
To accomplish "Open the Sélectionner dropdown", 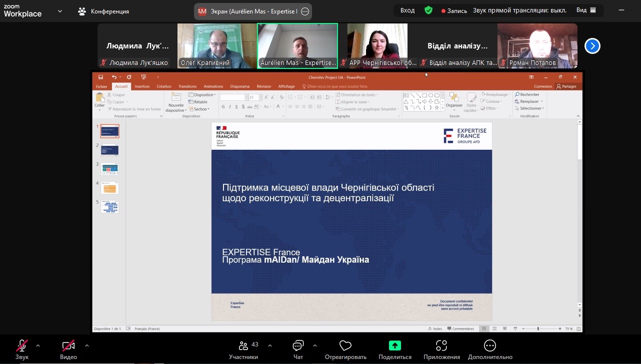I will tap(529, 108).
